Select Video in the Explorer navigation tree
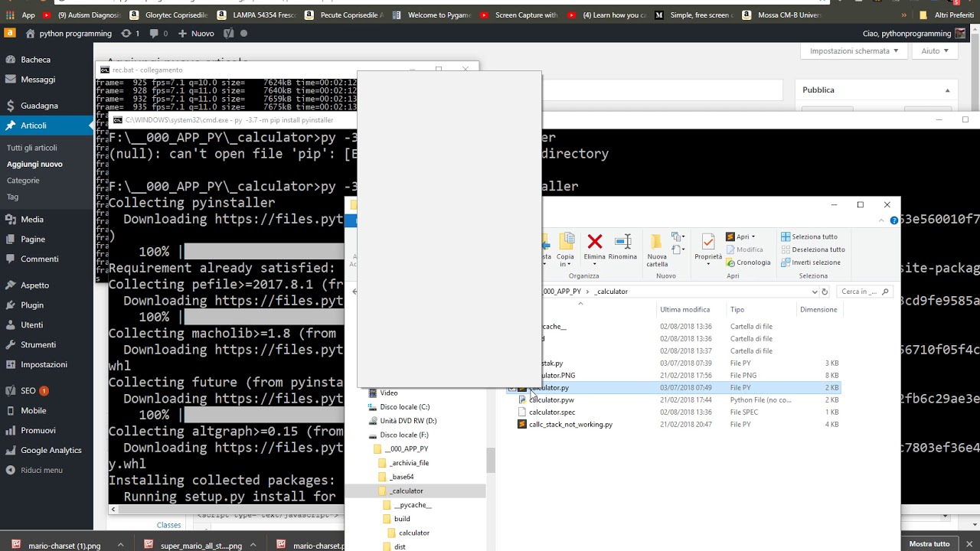This screenshot has width=980, height=551. point(388,393)
